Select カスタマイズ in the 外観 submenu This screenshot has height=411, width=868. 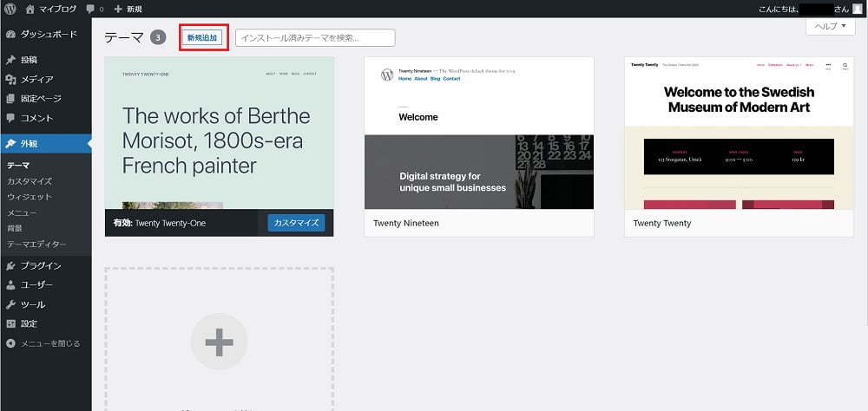click(x=30, y=181)
